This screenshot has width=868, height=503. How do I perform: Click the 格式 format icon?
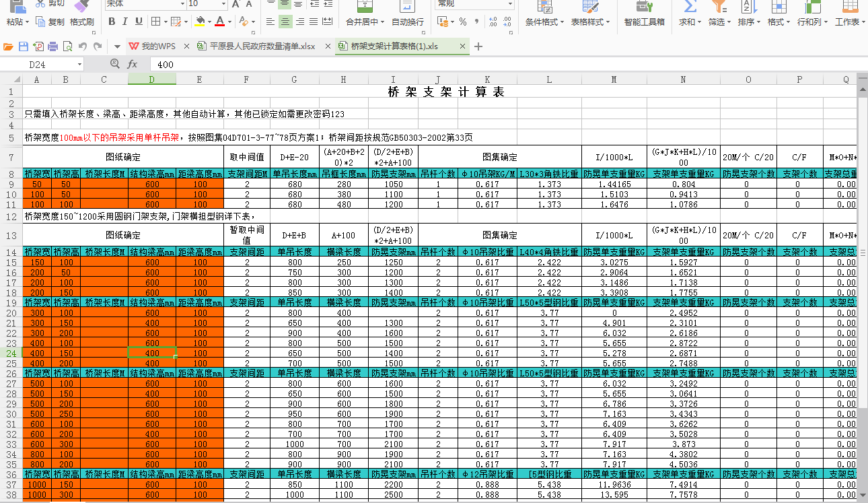click(x=779, y=7)
